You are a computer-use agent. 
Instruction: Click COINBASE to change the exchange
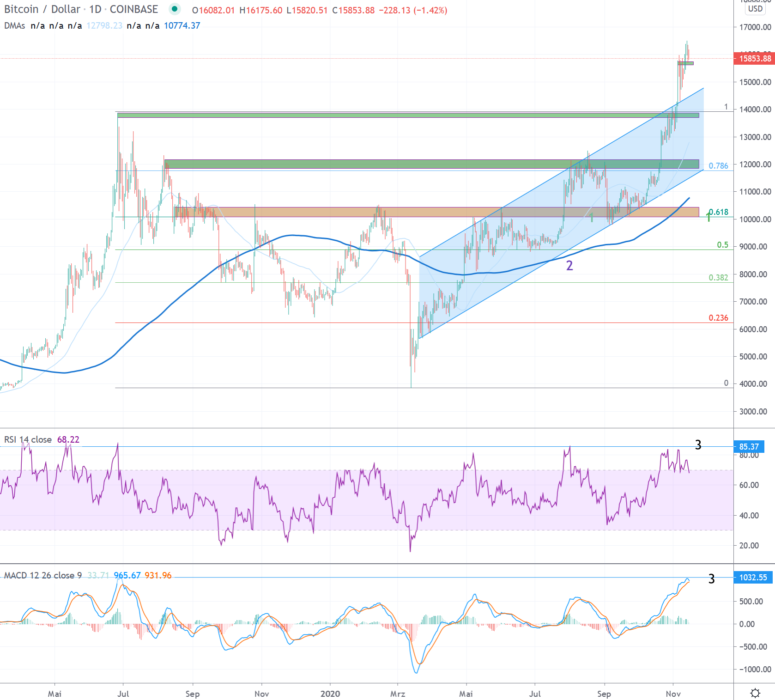(134, 9)
